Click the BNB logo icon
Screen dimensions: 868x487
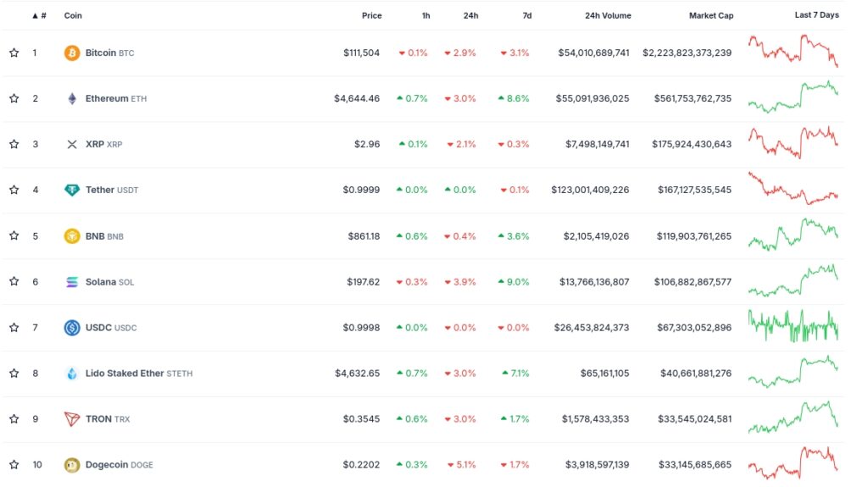tap(72, 236)
